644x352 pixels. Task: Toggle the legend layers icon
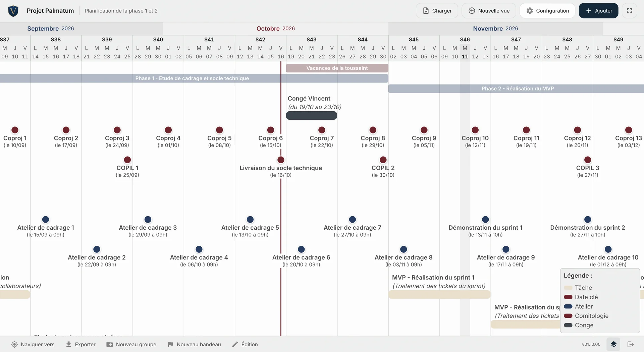click(x=613, y=344)
